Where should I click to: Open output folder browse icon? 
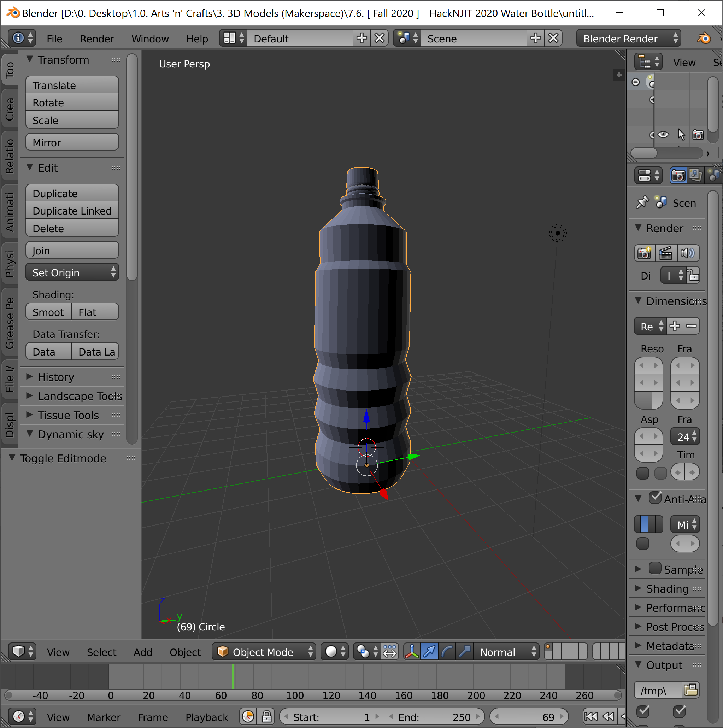690,690
